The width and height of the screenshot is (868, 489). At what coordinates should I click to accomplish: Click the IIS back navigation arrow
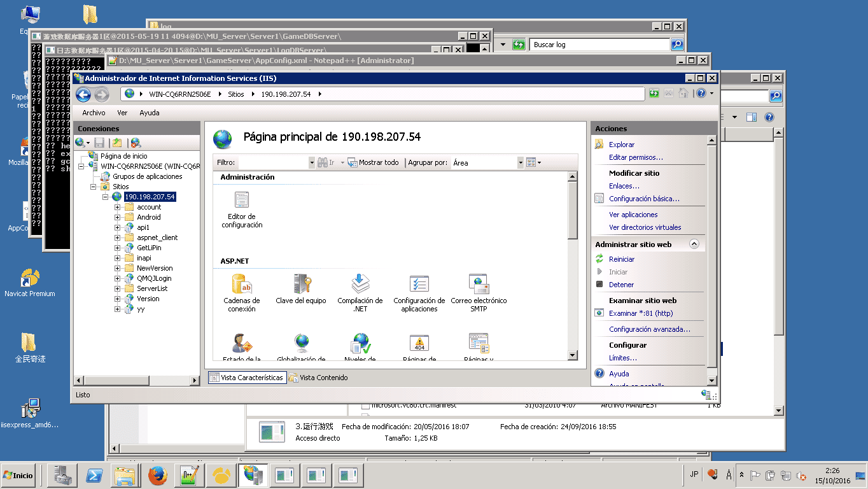click(83, 95)
